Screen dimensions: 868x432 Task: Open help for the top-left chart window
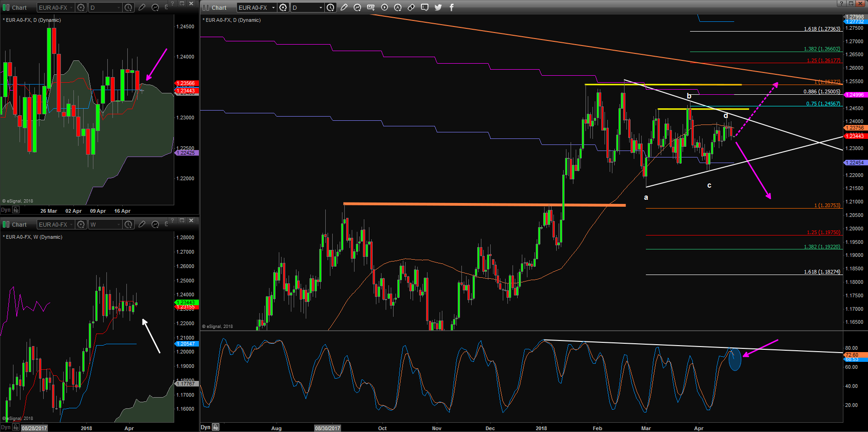pyautogui.click(x=172, y=3)
